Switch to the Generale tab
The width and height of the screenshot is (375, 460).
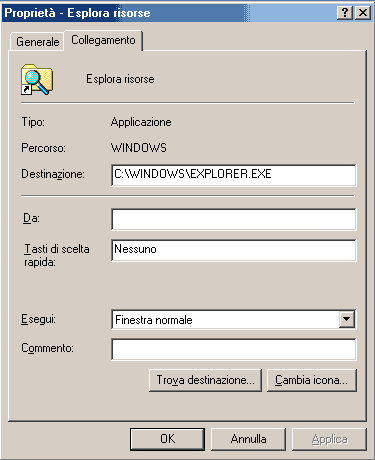click(37, 42)
